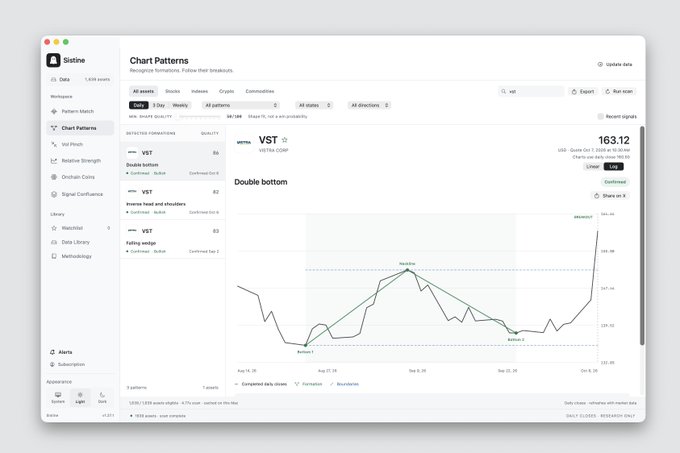This screenshot has height=453, width=680.
Task: Click the Onchain Coins globe icon
Action: (54, 177)
